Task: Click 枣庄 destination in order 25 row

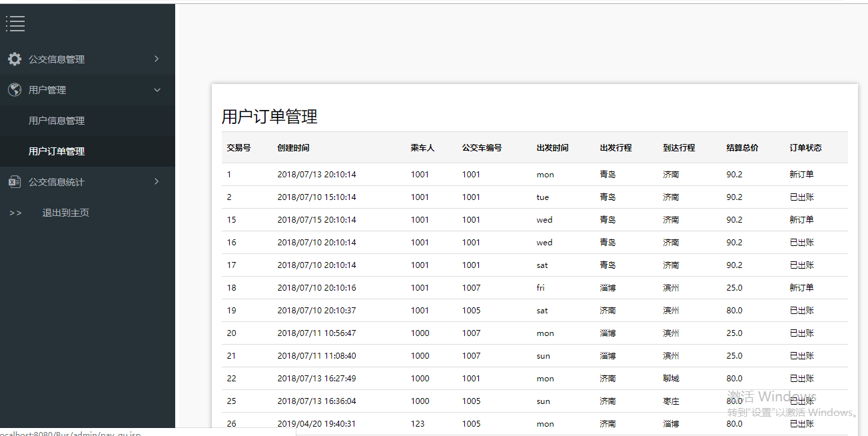Action: click(x=671, y=401)
